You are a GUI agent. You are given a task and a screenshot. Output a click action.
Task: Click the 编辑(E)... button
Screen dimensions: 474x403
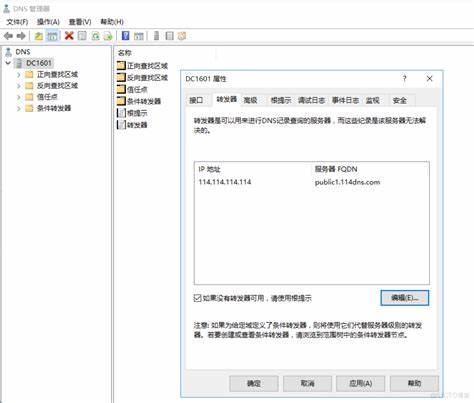click(405, 298)
